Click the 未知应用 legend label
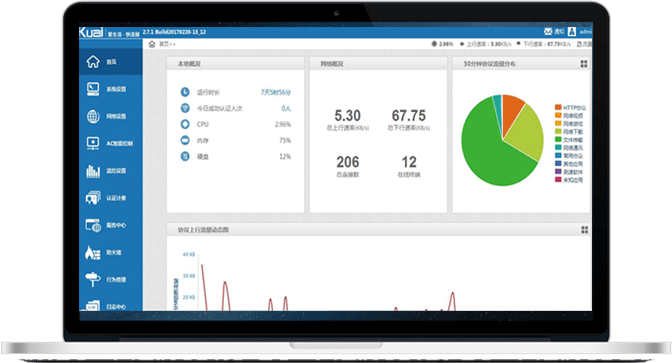The width and height of the screenshot is (672, 363). pos(573,180)
